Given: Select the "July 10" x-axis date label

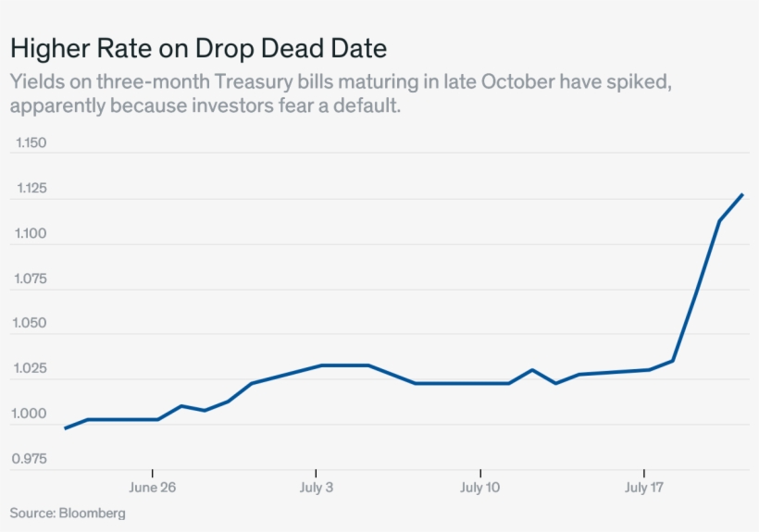Looking at the screenshot, I should tap(480, 488).
